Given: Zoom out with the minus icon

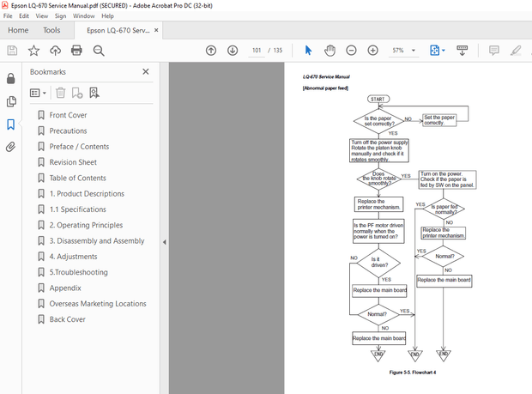Looking at the screenshot, I should (x=351, y=51).
